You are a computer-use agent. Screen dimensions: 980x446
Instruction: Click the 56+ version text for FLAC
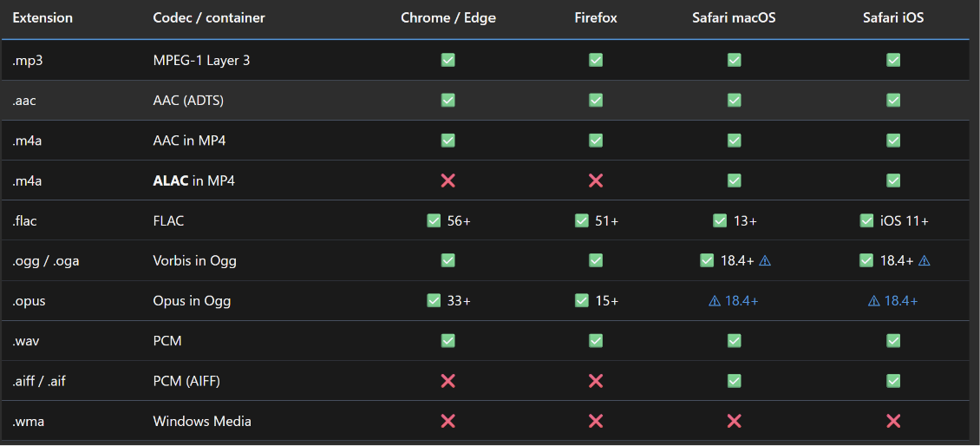(459, 220)
